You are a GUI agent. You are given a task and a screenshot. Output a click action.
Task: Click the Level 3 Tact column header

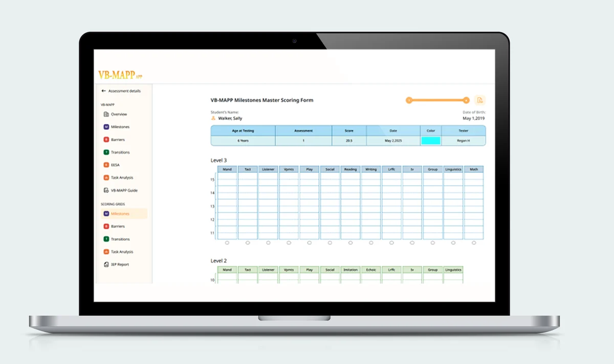click(x=248, y=169)
